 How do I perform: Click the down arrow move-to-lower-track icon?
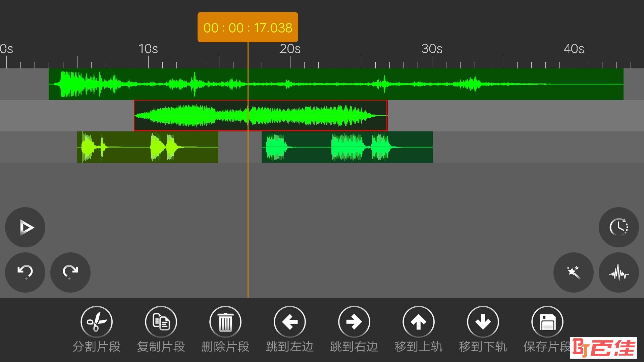coord(483,322)
